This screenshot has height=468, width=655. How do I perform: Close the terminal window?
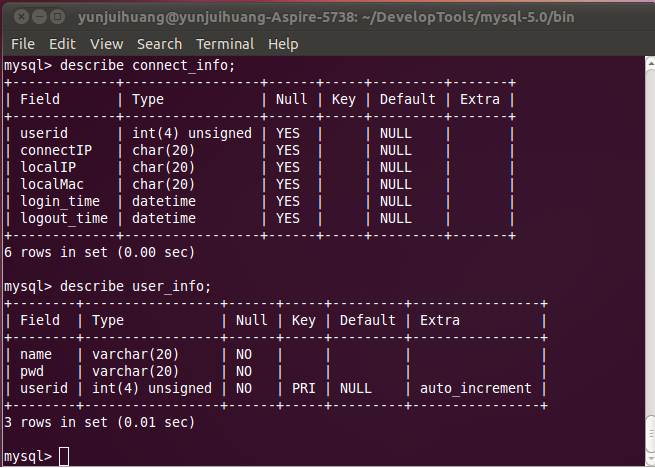pos(21,17)
